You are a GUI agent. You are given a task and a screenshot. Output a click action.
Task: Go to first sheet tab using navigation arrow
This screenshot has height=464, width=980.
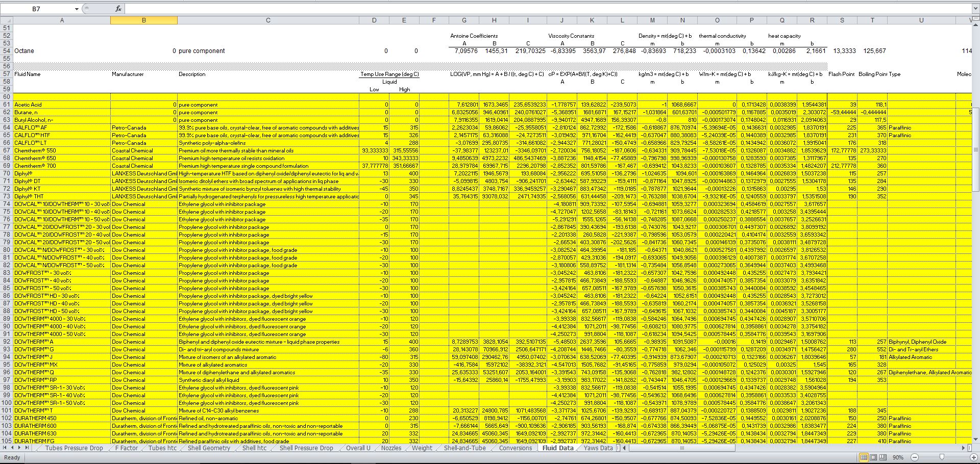click(x=6, y=448)
